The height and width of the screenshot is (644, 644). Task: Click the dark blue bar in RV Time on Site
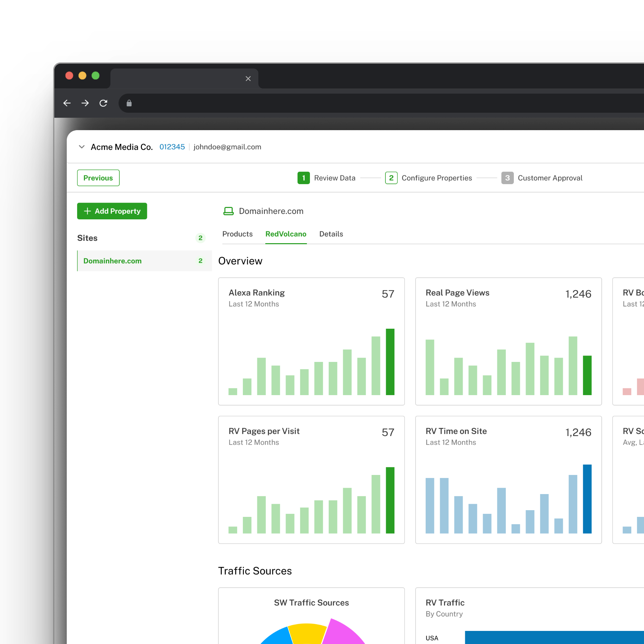[587, 499]
